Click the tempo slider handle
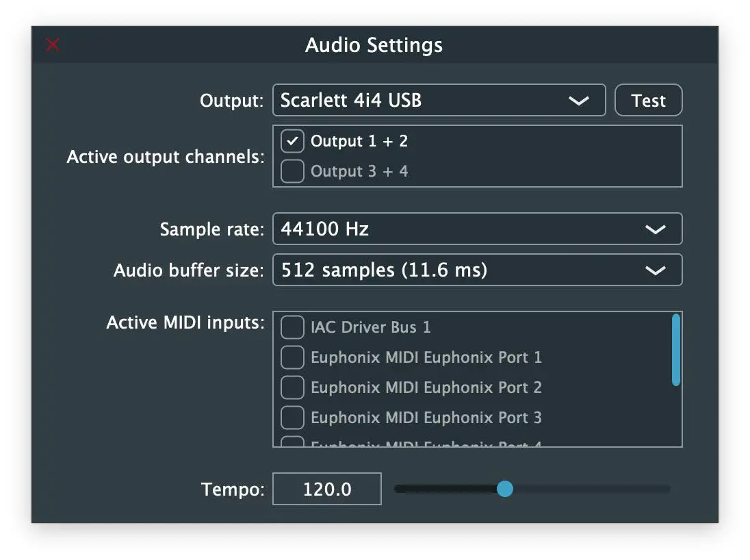This screenshot has height=560, width=750. 505,489
